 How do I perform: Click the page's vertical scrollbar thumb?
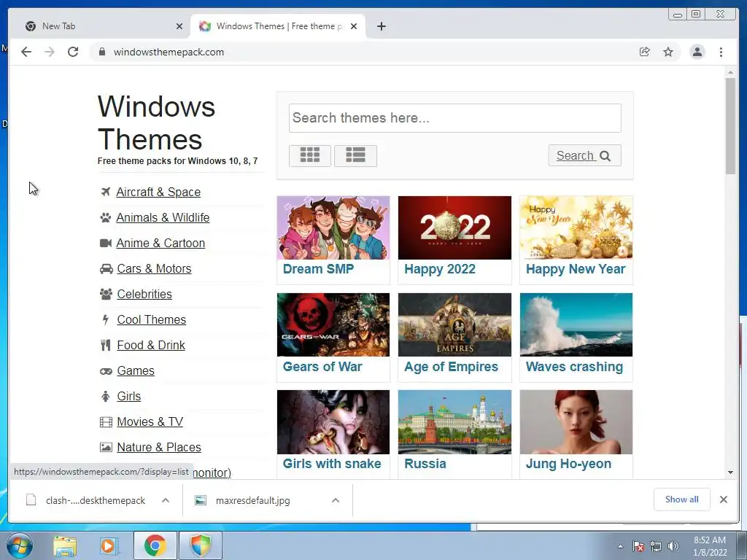[x=730, y=125]
